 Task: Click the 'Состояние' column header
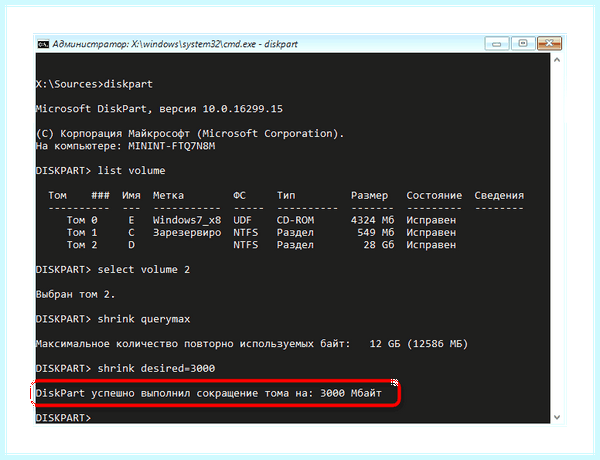coord(434,196)
